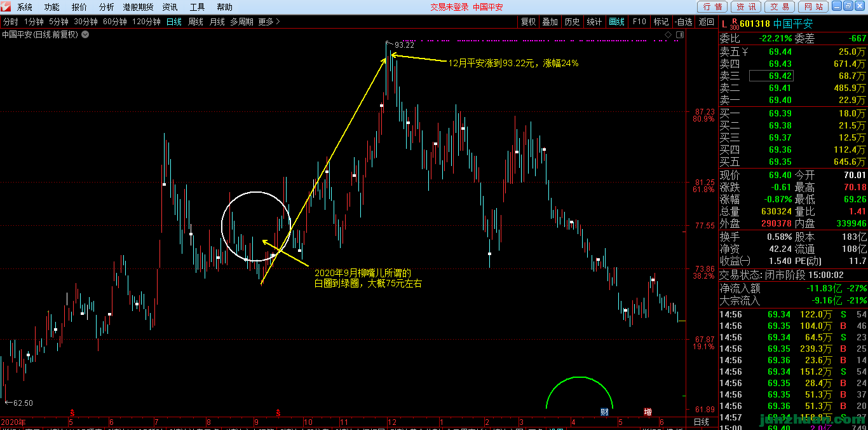Select the 60分钟 period
The height and width of the screenshot is (430, 868).
click(x=115, y=22)
